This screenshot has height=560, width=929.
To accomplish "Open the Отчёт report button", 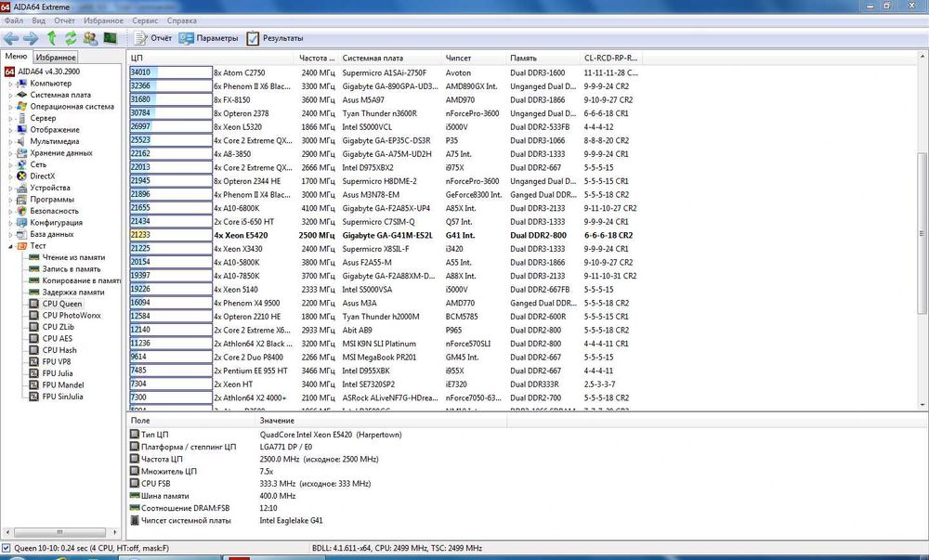I will click(153, 38).
